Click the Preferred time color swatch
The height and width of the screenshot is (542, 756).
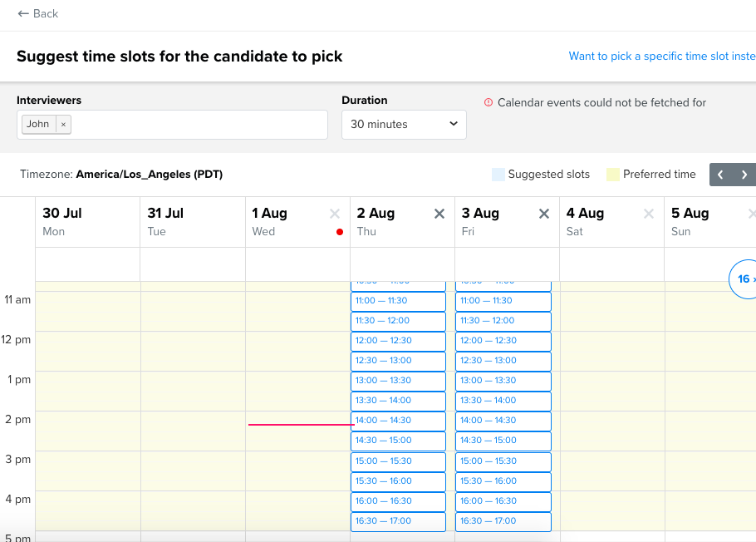pyautogui.click(x=613, y=175)
